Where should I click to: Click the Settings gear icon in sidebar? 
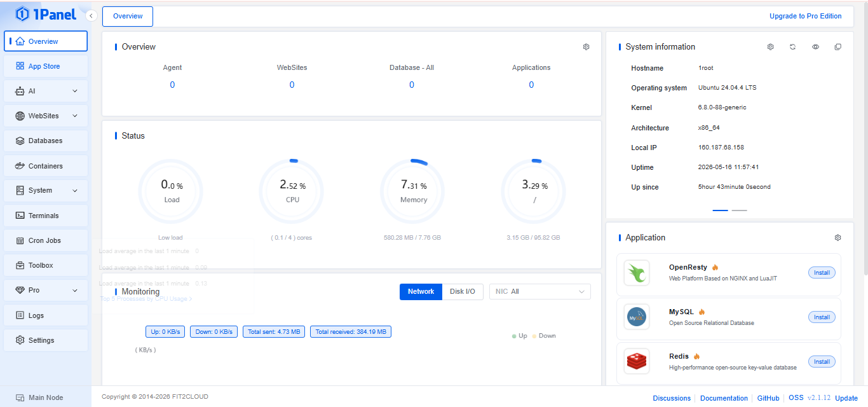(x=20, y=340)
